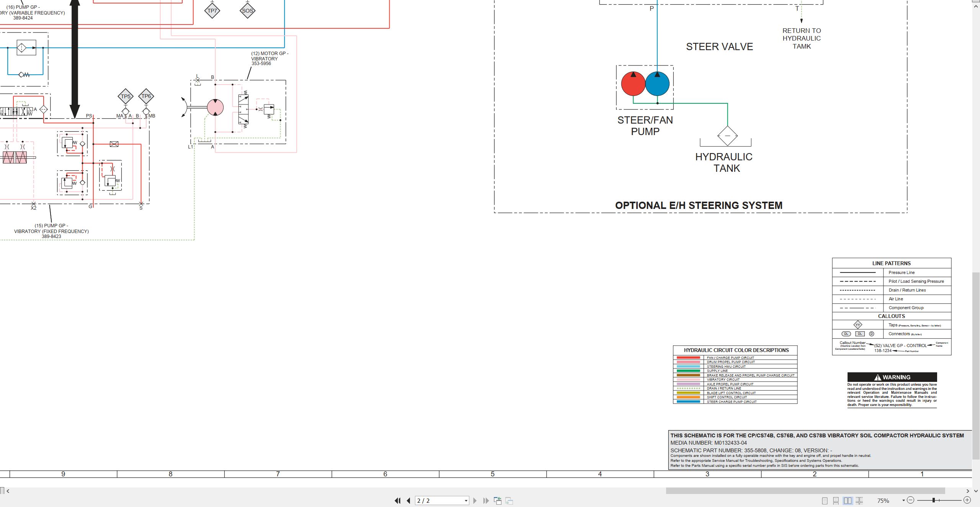Screen dimensions: 980x507
Task: Click the previous view icon
Action: pos(498,500)
